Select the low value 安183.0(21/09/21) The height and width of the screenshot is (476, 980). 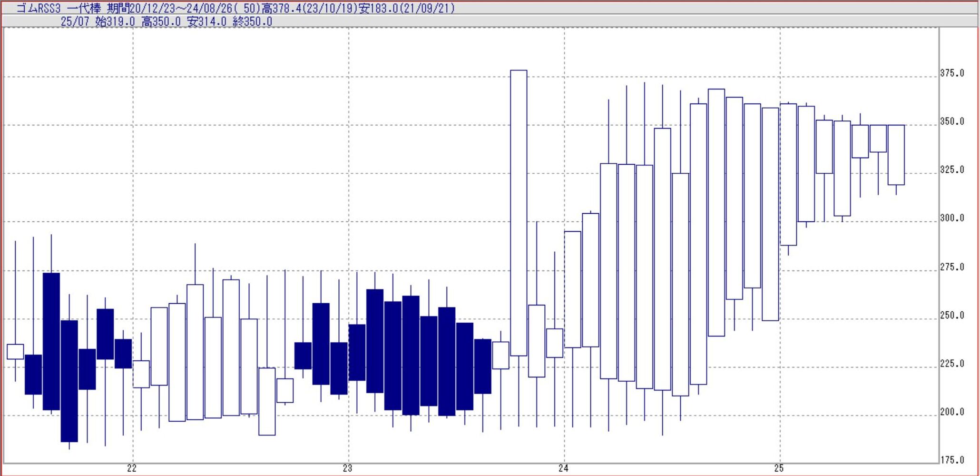407,8
